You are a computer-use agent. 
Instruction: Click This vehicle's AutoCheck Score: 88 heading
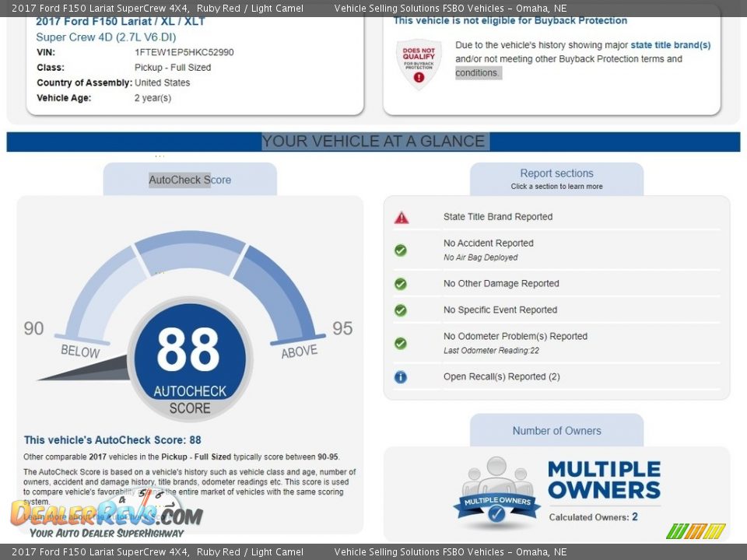(112, 440)
